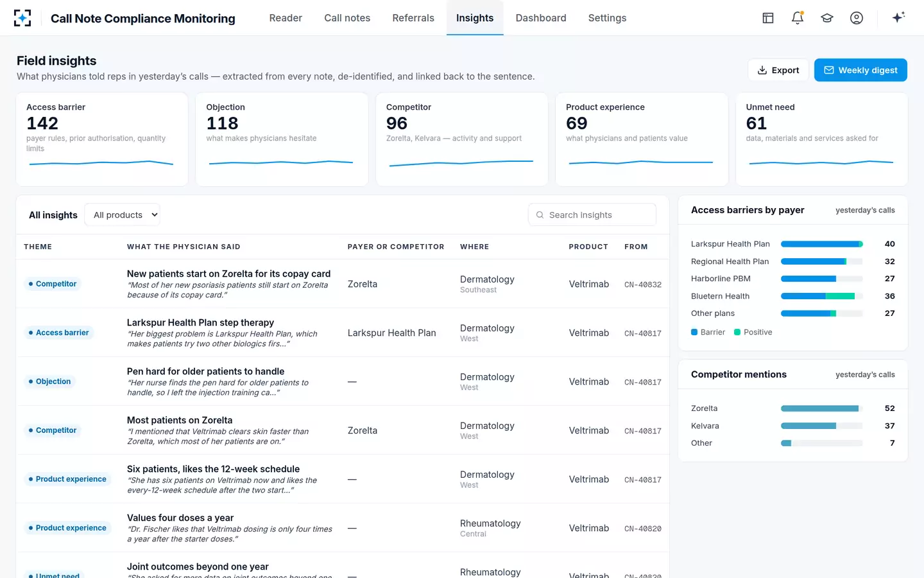
Task: Sort by the Where column header
Action: 474,247
